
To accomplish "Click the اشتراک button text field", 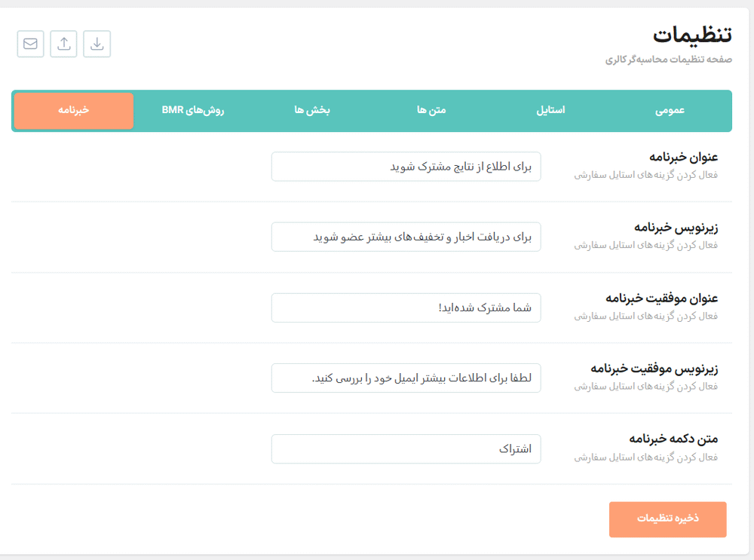I will click(406, 448).
